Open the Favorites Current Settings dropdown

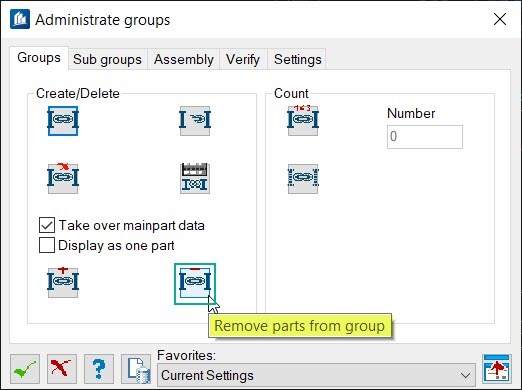pyautogui.click(x=316, y=375)
